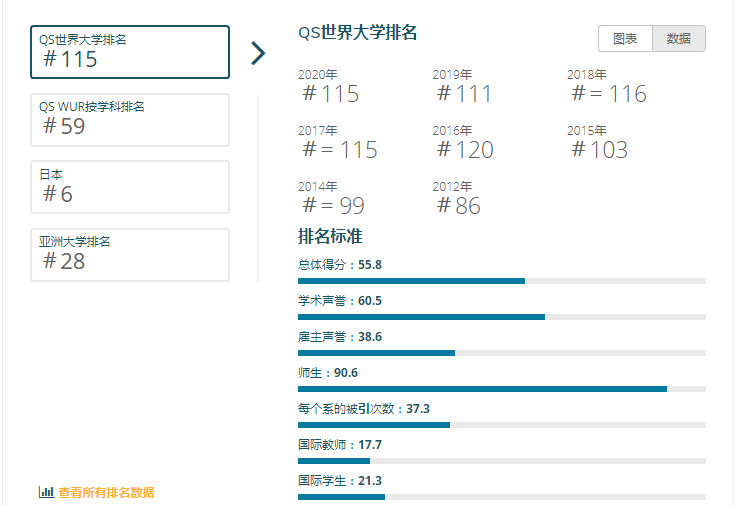Switch to the 数据 data view
This screenshot has width=734, height=506.
click(x=678, y=38)
